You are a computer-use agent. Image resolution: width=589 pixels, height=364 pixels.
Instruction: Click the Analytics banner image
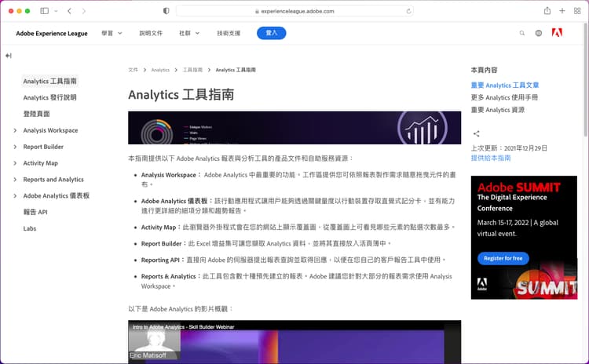coord(294,128)
